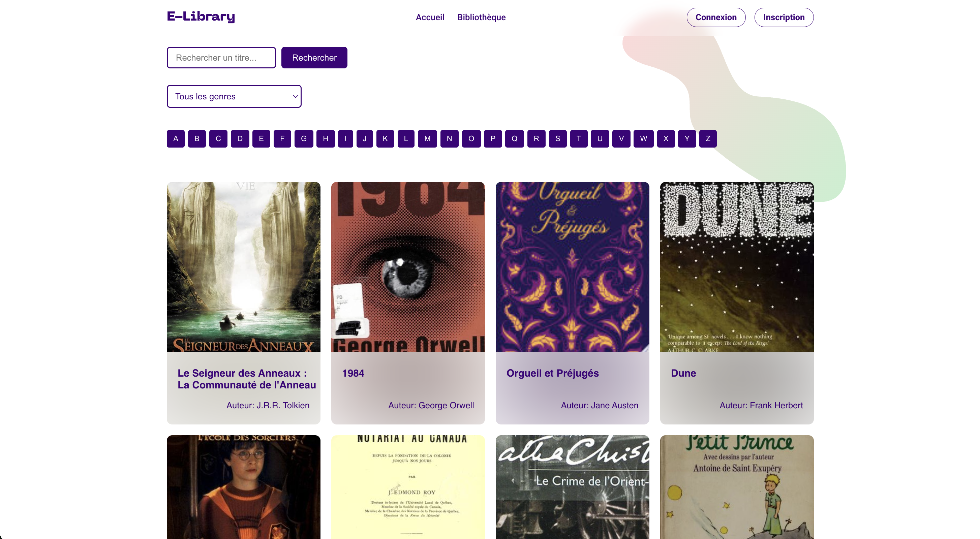Click the E-Library logo
This screenshot has width=980, height=539.
tap(201, 17)
